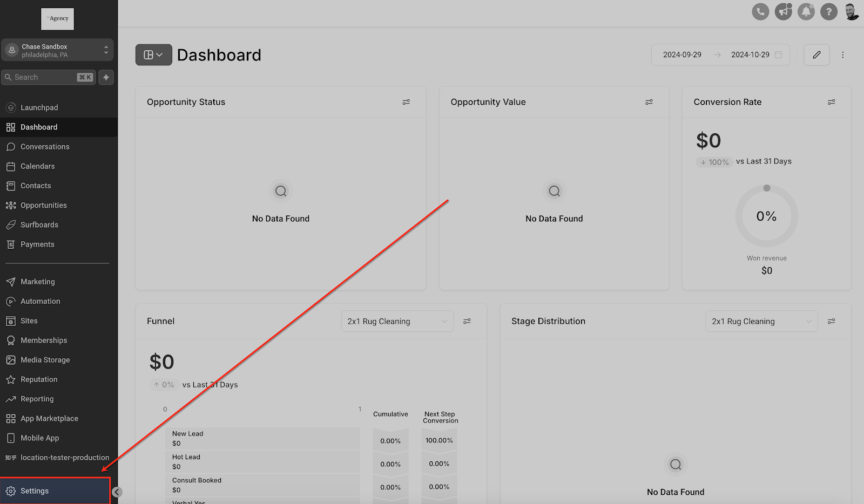864x504 pixels.
Task: Open Opportunity Status filter settings icon
Action: [x=406, y=102]
